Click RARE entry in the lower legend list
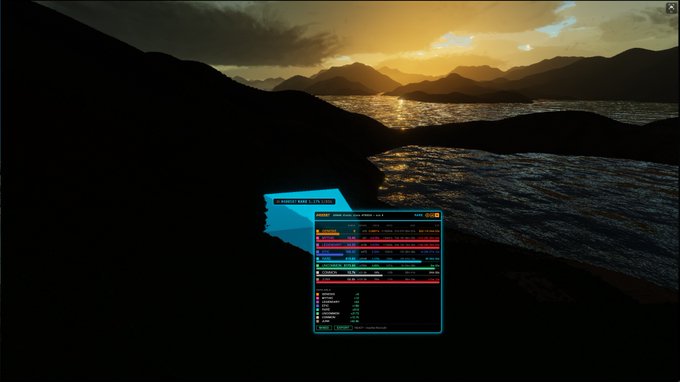This screenshot has height=382, width=680. point(338,310)
